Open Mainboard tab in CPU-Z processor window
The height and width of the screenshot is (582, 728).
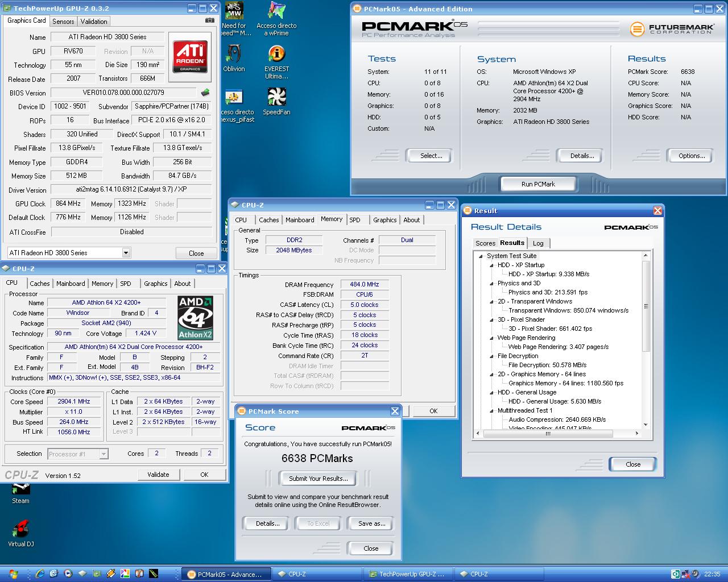[x=71, y=284]
